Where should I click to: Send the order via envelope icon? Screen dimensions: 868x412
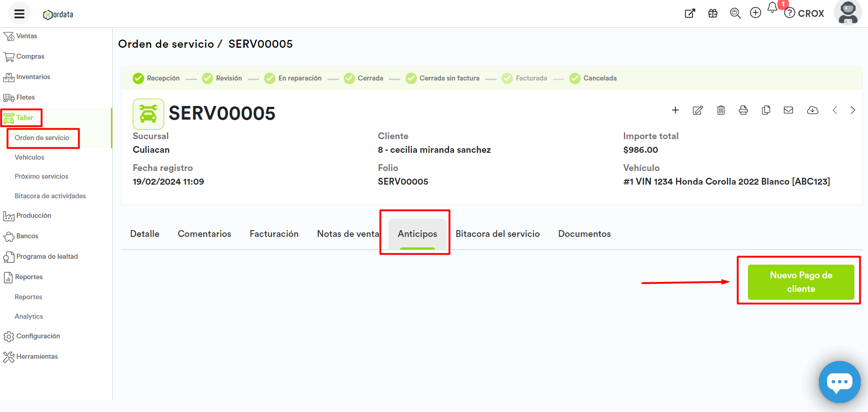(788, 110)
